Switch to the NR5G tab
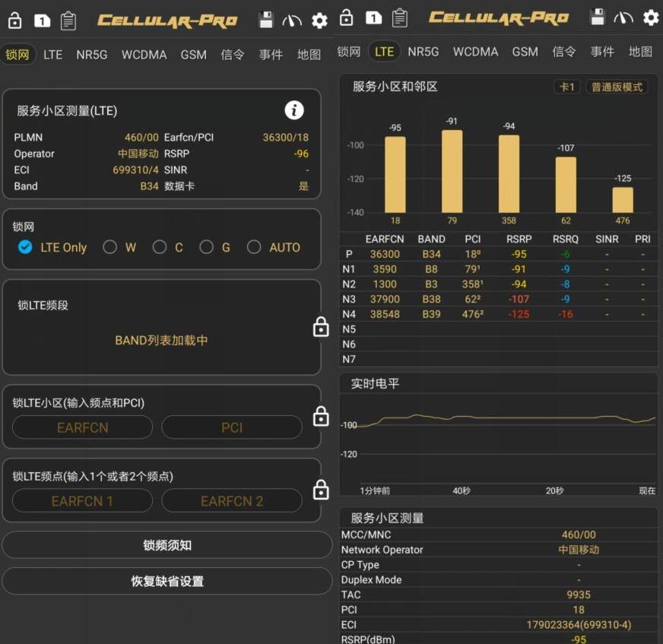Viewport: 663px width, 644px height. tap(91, 54)
